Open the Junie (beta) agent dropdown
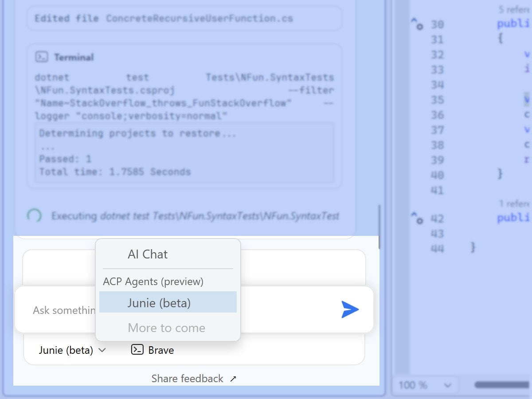Screen dimensions: 532x399 click(x=73, y=350)
